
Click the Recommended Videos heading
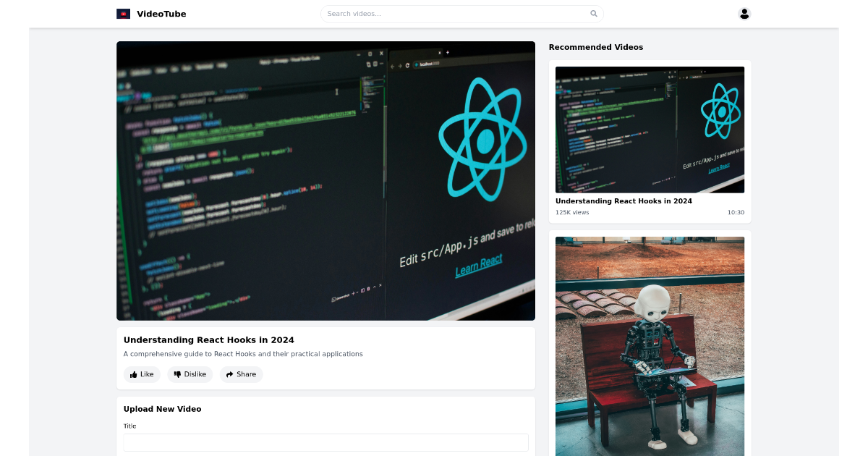point(595,47)
